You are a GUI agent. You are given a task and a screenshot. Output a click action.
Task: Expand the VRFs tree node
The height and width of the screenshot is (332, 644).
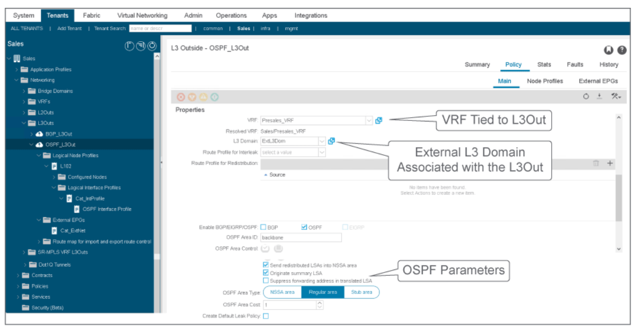[x=24, y=102]
